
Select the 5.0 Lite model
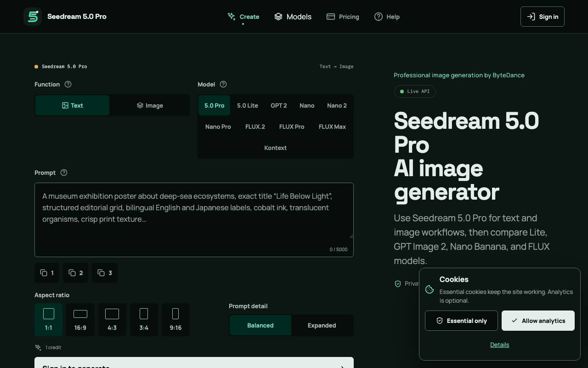click(x=248, y=105)
